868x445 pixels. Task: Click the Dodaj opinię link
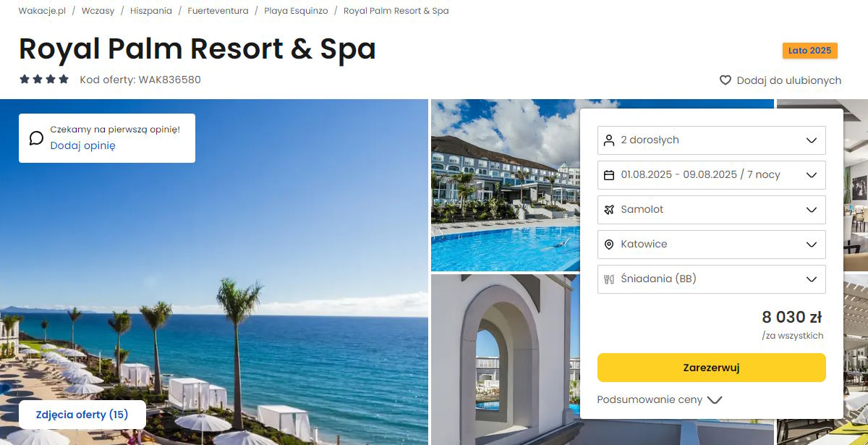[82, 145]
